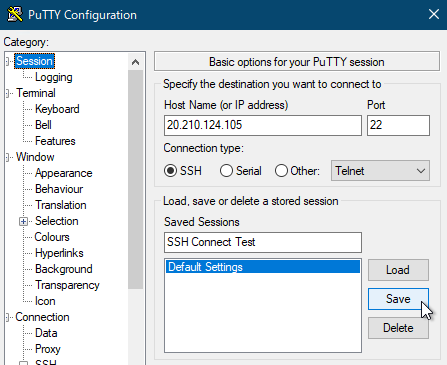The image size is (447, 365).
Task: Collapse the Terminal category node
Action: (x=8, y=93)
